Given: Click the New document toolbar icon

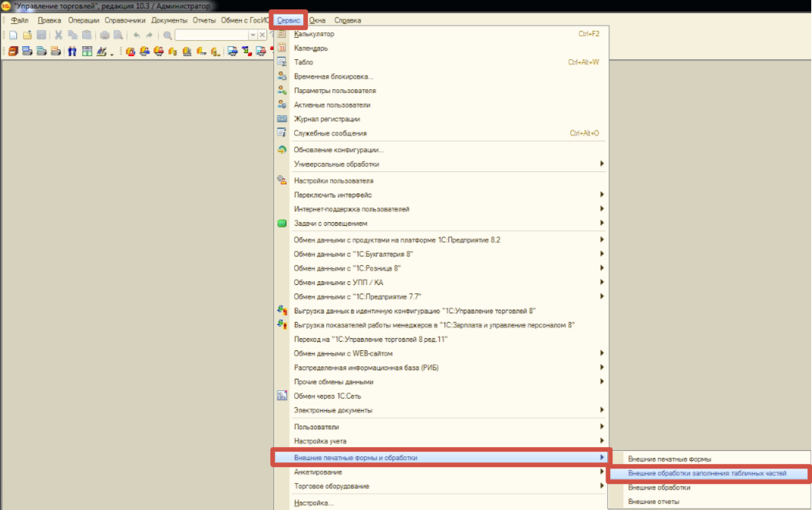Looking at the screenshot, I should click(x=14, y=35).
